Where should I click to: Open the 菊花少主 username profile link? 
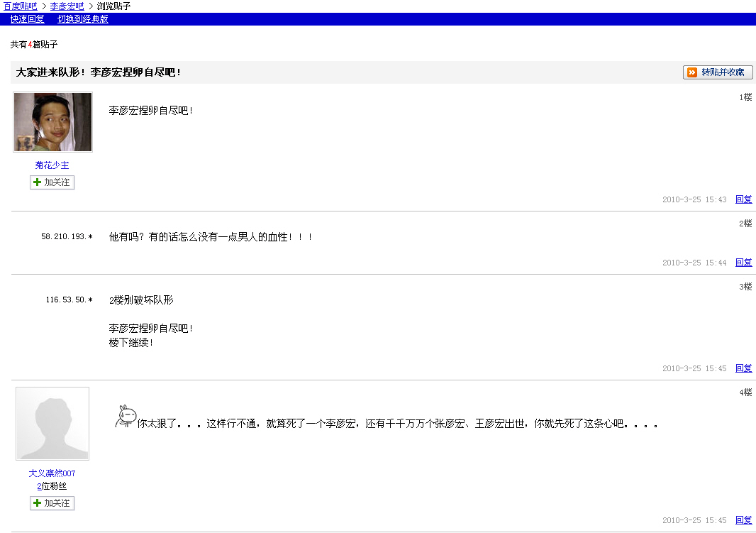click(x=52, y=165)
